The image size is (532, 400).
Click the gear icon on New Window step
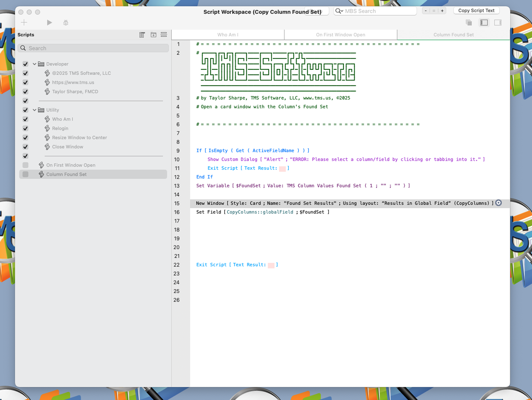point(498,203)
